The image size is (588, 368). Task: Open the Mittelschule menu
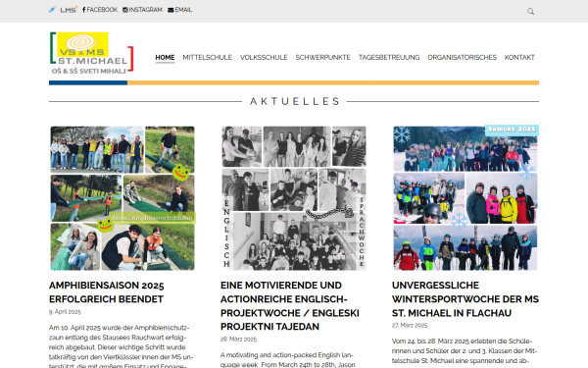click(x=208, y=58)
